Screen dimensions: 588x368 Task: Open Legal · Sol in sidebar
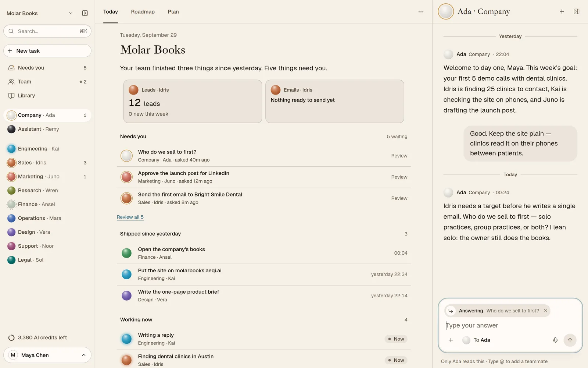pyautogui.click(x=47, y=260)
